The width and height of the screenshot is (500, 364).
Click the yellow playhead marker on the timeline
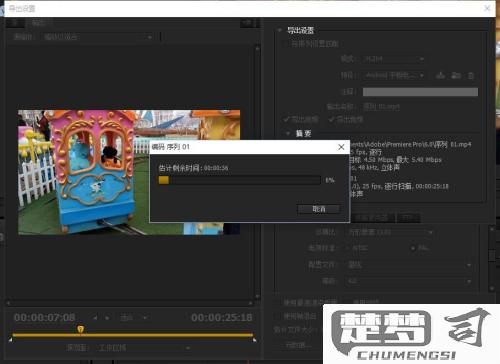[x=80, y=329]
